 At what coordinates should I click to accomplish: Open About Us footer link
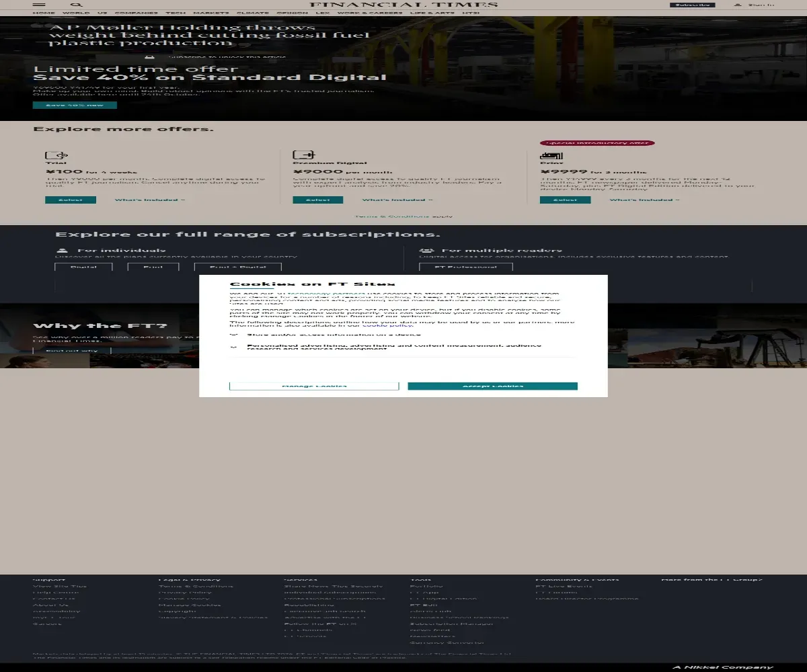tap(50, 605)
